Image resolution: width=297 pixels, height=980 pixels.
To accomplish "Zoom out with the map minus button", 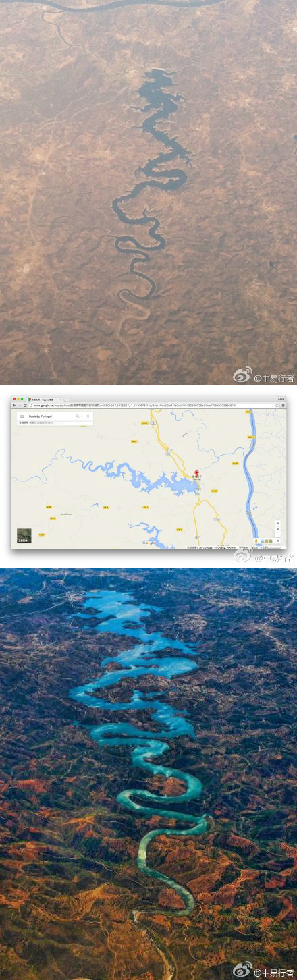I will pos(278,535).
